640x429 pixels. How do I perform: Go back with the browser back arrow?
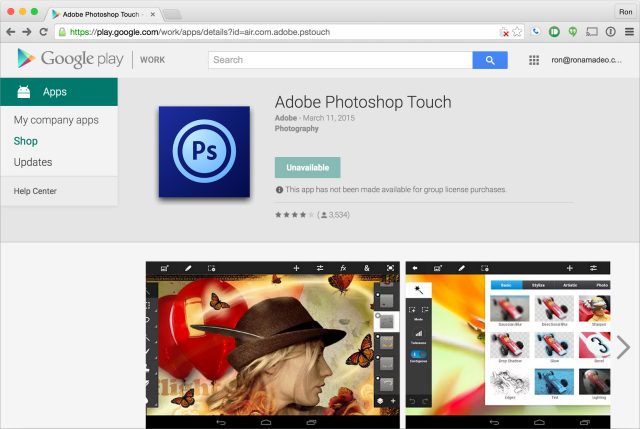[11, 32]
